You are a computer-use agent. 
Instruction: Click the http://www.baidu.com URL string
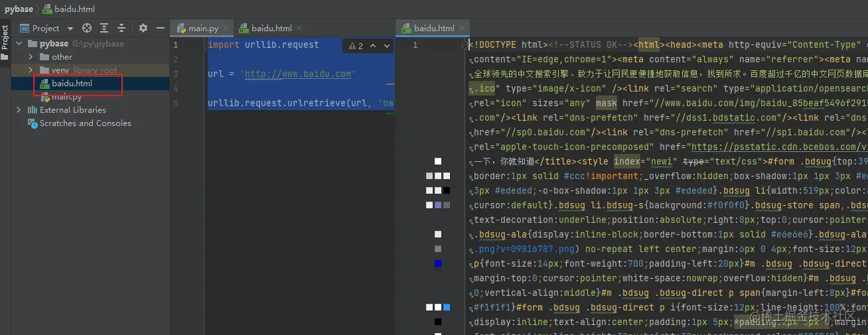[298, 74]
